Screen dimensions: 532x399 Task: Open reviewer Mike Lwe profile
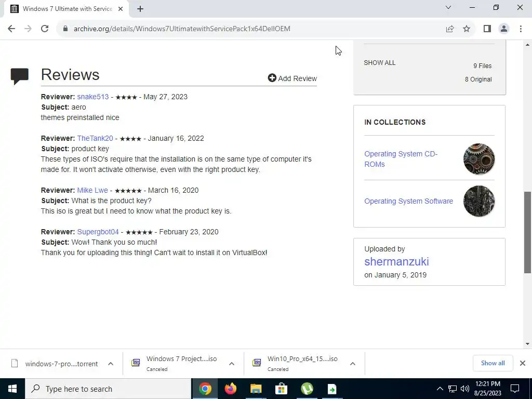pyautogui.click(x=92, y=190)
